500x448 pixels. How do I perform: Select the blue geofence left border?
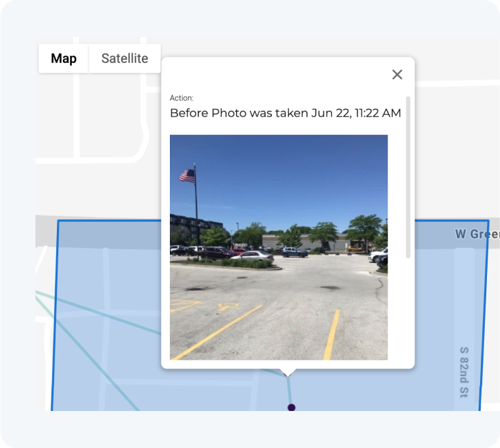[x=55, y=315]
